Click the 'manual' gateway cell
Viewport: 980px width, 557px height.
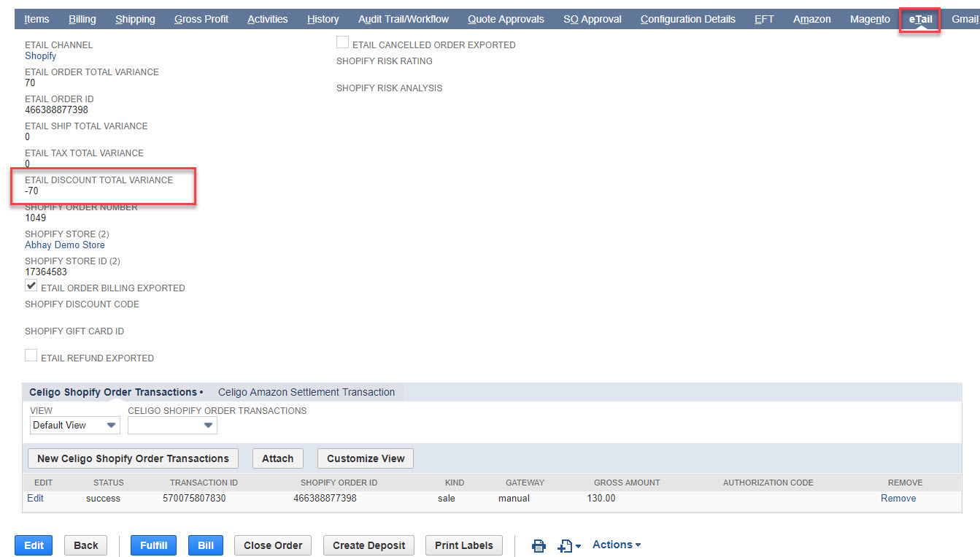[x=514, y=498]
